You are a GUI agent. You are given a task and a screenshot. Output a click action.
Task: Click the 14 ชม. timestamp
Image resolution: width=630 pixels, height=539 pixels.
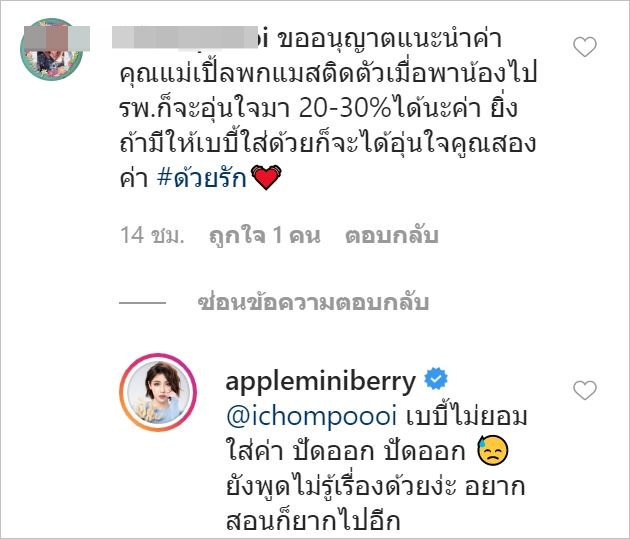(x=152, y=235)
